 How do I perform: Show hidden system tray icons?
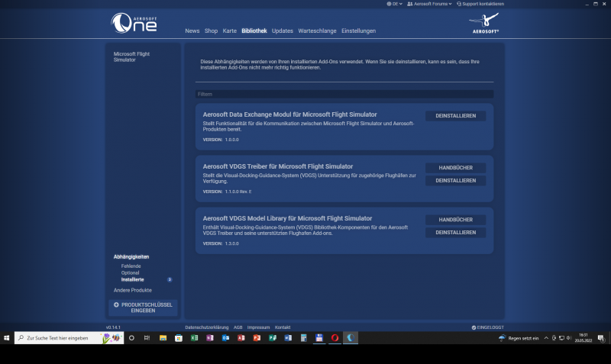click(546, 338)
